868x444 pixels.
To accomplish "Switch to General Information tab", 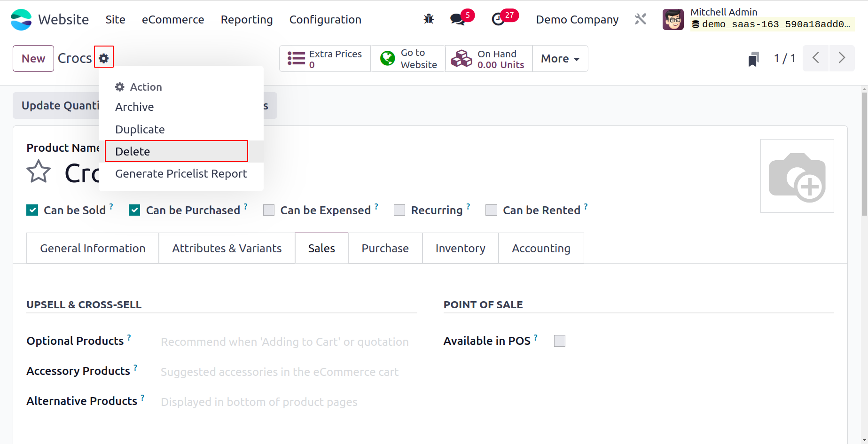I will tap(93, 248).
